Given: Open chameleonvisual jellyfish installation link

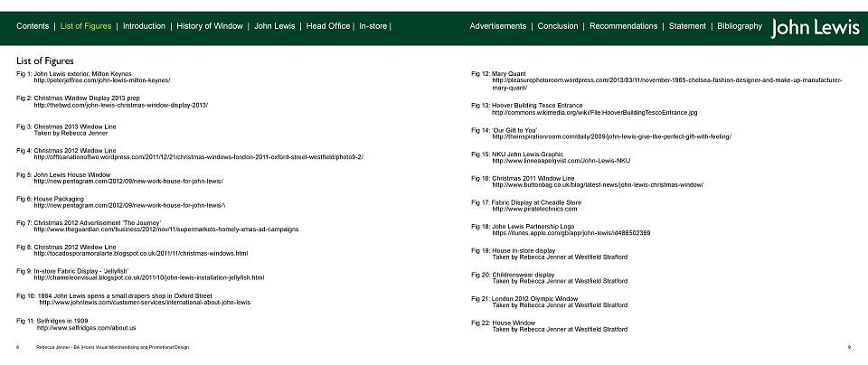Looking at the screenshot, I should 149,278.
